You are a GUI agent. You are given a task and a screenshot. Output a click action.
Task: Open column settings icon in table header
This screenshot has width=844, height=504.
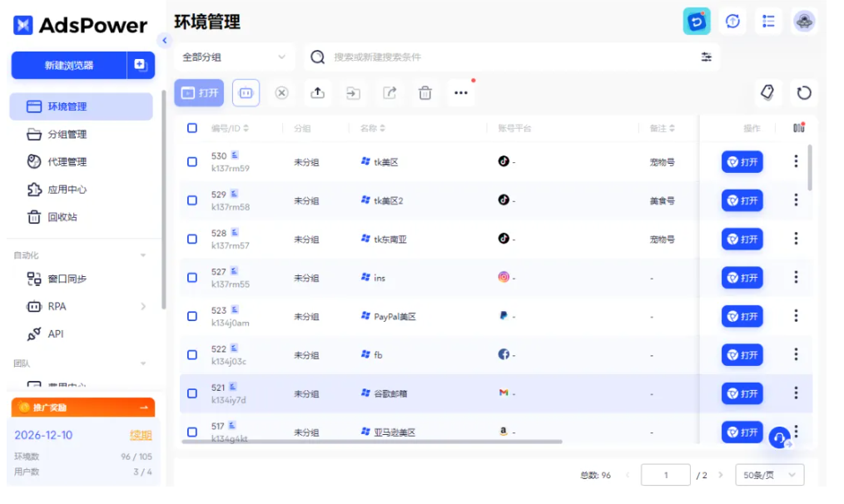coord(799,128)
